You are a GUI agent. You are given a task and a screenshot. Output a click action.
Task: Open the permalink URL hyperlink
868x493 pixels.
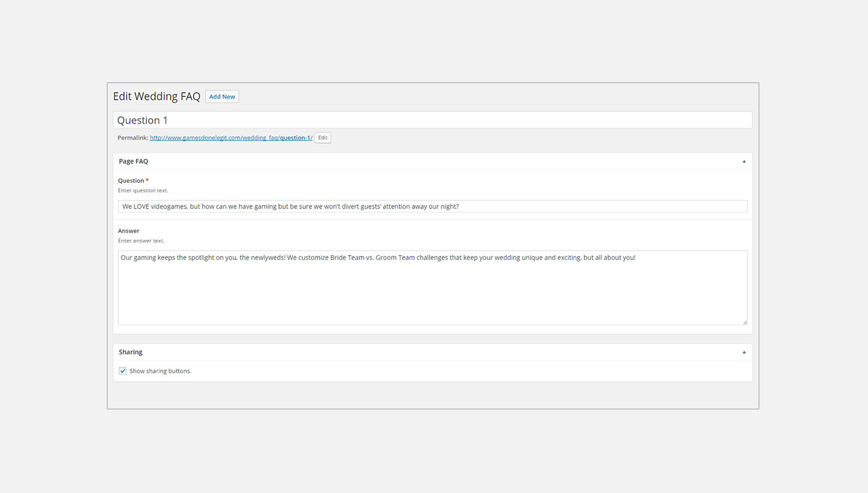230,137
